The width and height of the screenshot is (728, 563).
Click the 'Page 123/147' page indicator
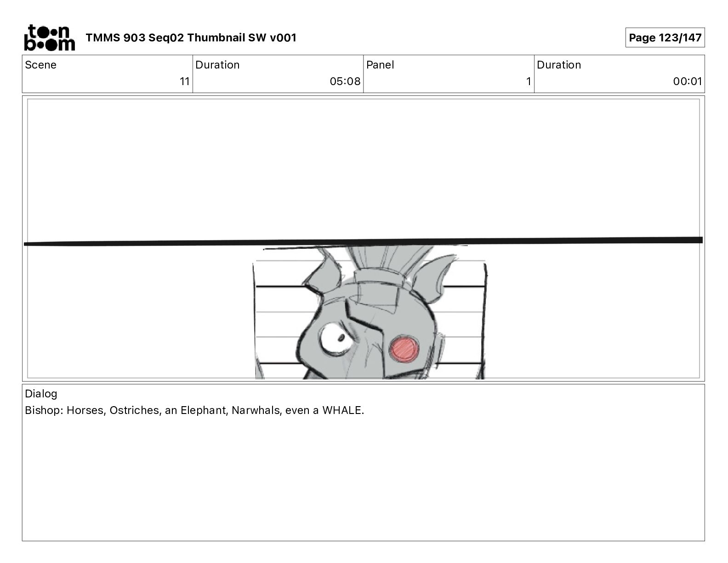[x=665, y=38]
